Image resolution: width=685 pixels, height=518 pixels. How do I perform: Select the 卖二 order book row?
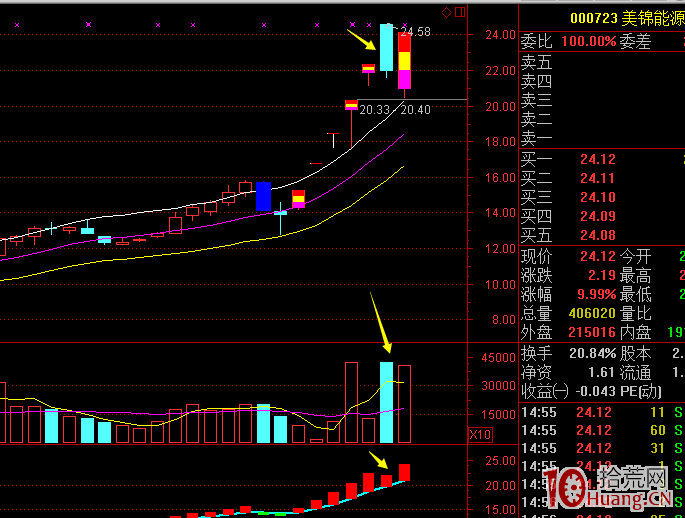click(602, 119)
